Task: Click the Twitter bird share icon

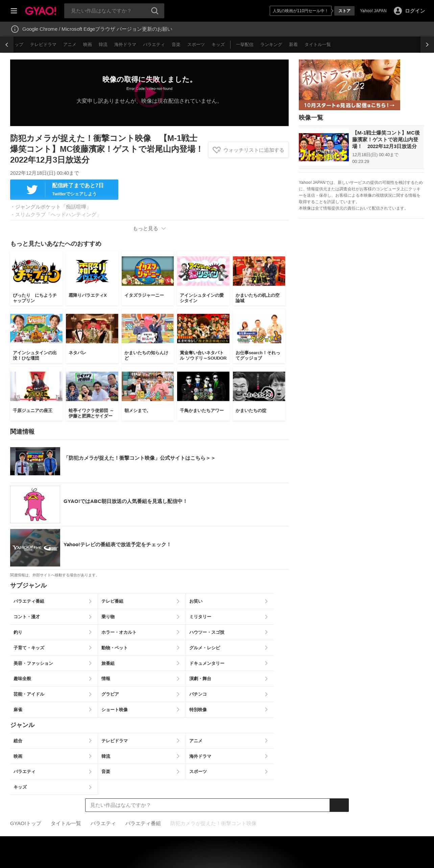Action: (32, 190)
